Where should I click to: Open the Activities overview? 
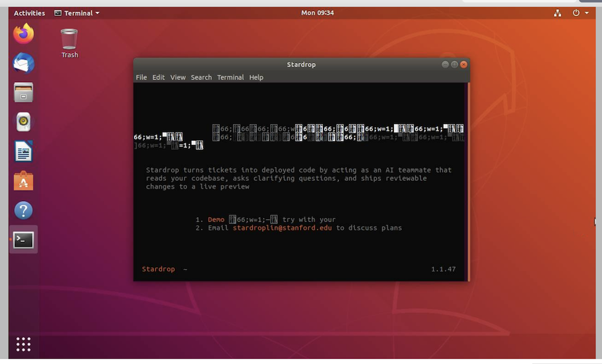click(x=29, y=13)
